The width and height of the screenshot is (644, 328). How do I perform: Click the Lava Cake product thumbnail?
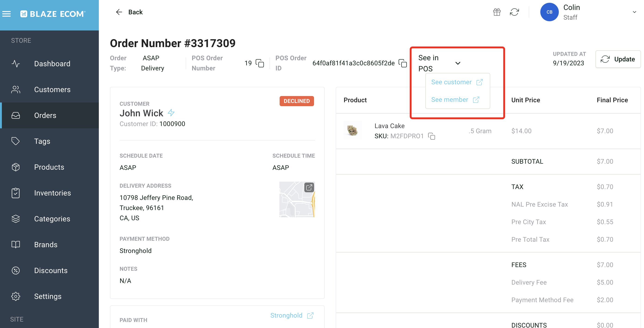click(x=353, y=130)
